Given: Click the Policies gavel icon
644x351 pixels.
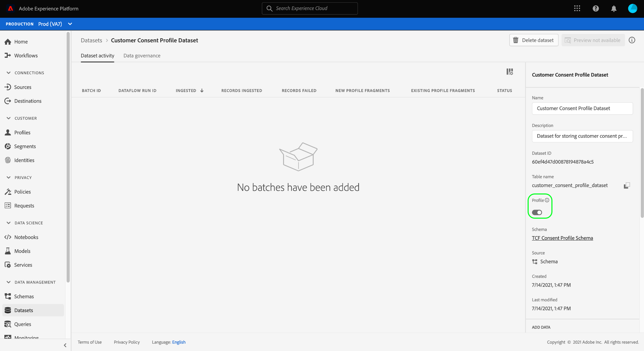Looking at the screenshot, I should click(8, 192).
